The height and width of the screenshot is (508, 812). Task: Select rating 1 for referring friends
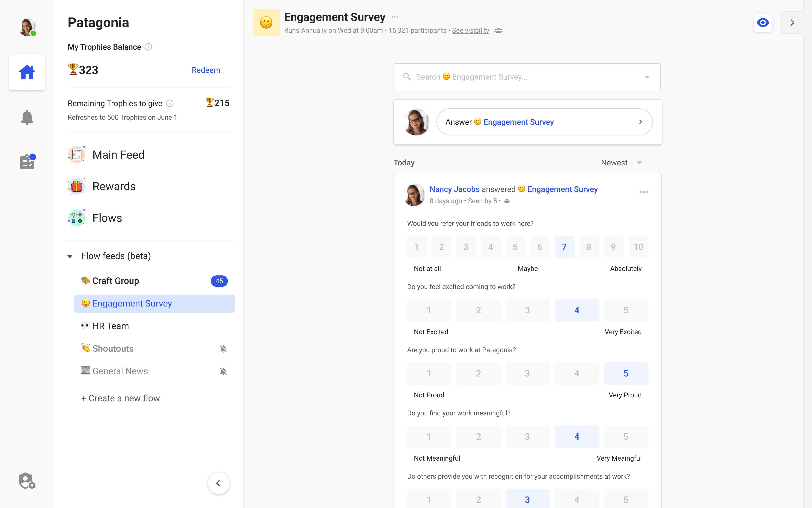tap(417, 247)
